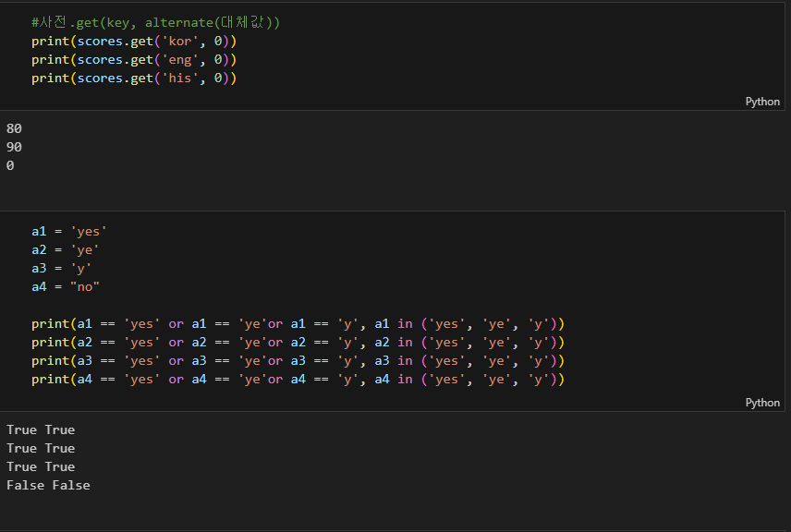This screenshot has height=532, width=791.
Task: Place cursor on a2 = 'ye' line
Action: (x=65, y=250)
